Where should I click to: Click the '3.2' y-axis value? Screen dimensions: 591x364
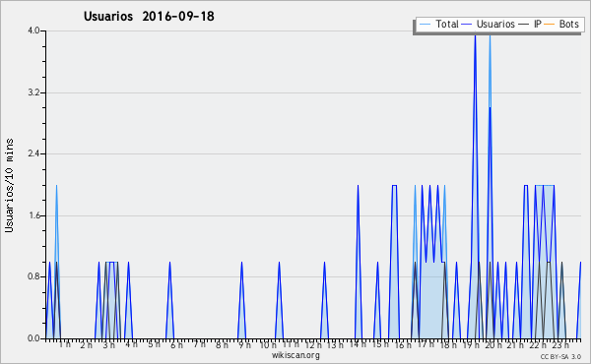click(x=33, y=92)
